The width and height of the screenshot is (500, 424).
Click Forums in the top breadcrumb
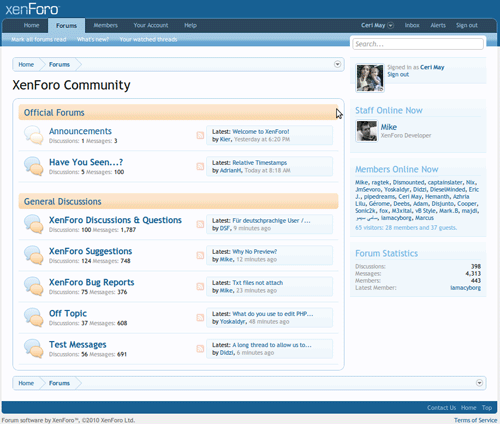(x=59, y=64)
